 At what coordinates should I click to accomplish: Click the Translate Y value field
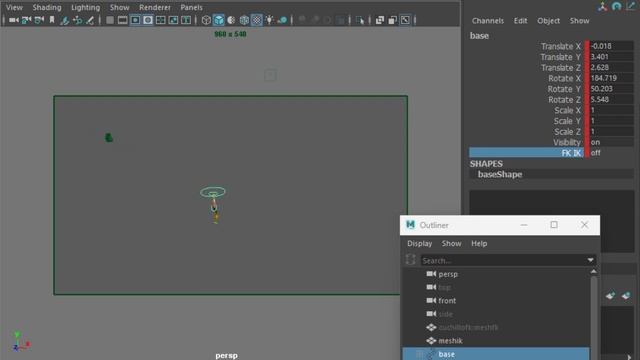click(611, 57)
